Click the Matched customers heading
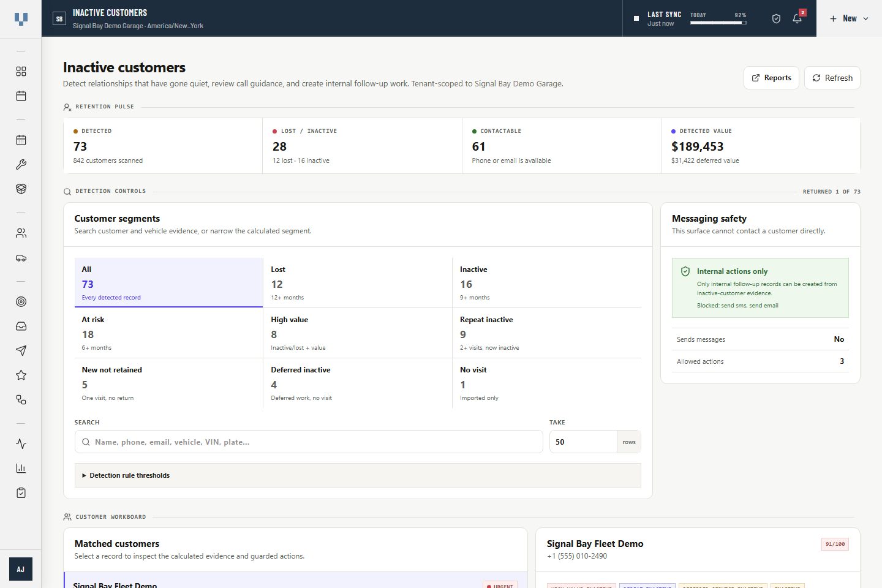 pyautogui.click(x=116, y=544)
